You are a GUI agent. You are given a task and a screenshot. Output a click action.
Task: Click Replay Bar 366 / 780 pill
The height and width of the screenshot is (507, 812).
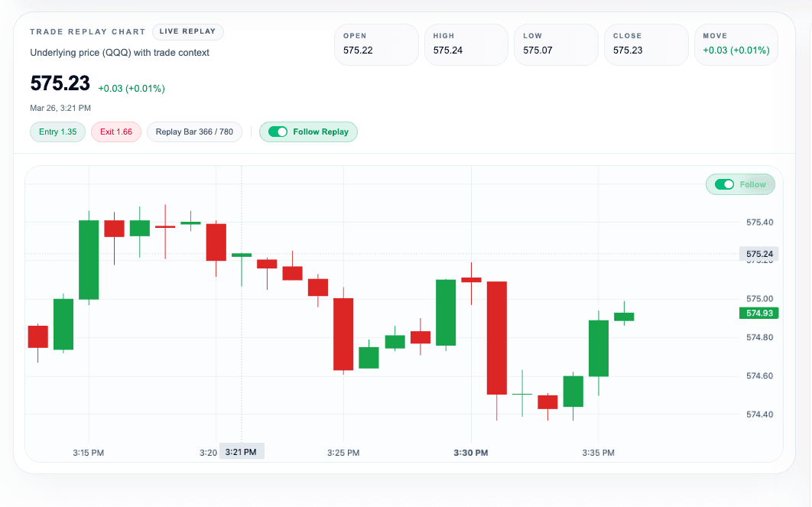click(194, 132)
